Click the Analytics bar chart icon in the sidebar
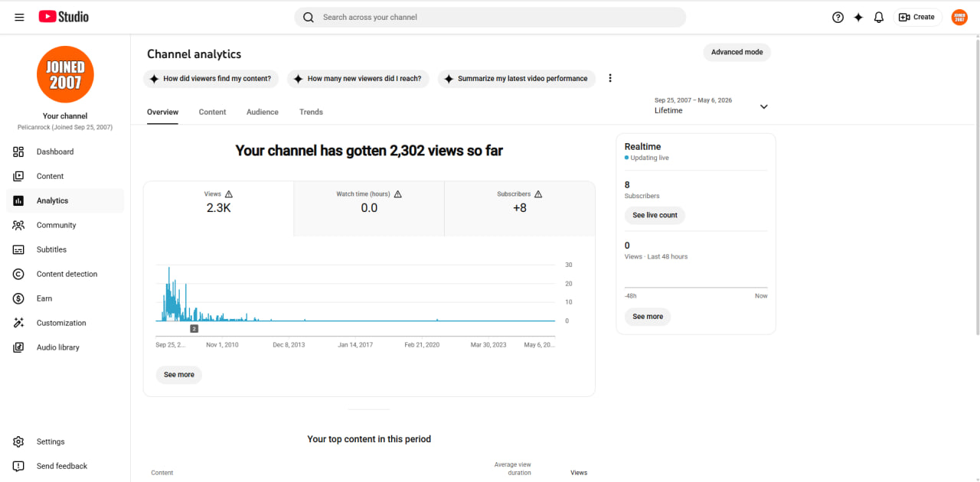Viewport: 980px width, 482px height. point(19,200)
